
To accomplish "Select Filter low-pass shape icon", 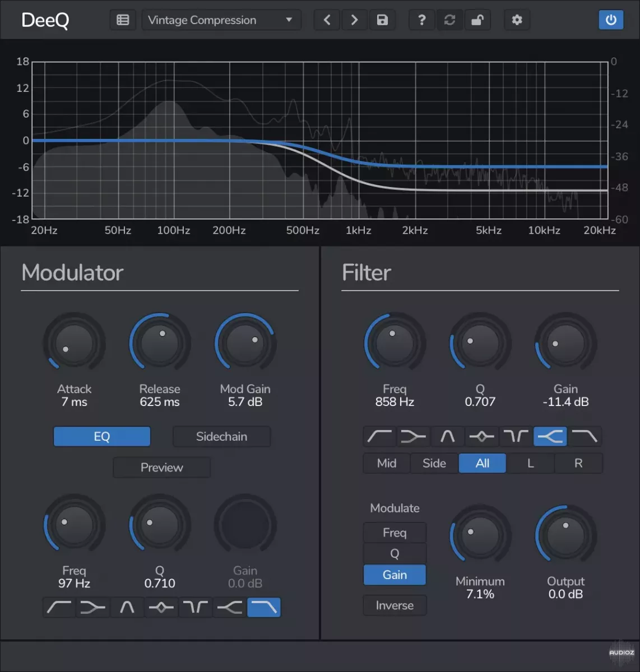I will click(x=585, y=436).
